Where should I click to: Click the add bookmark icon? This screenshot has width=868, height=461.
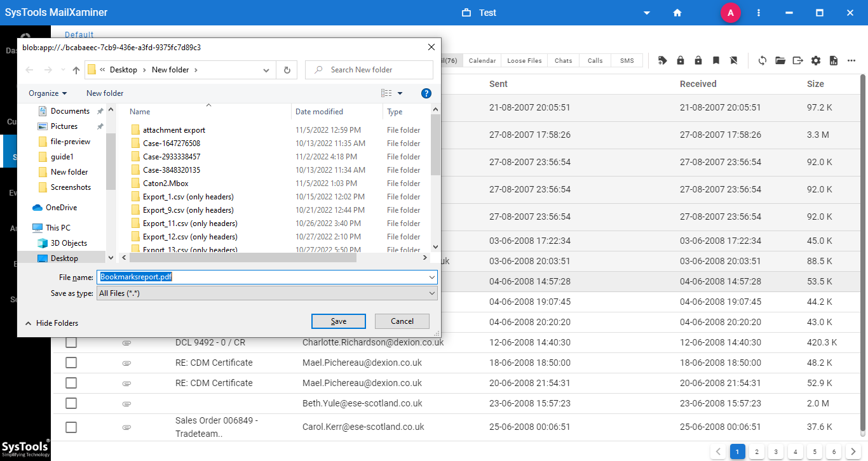tap(716, 60)
